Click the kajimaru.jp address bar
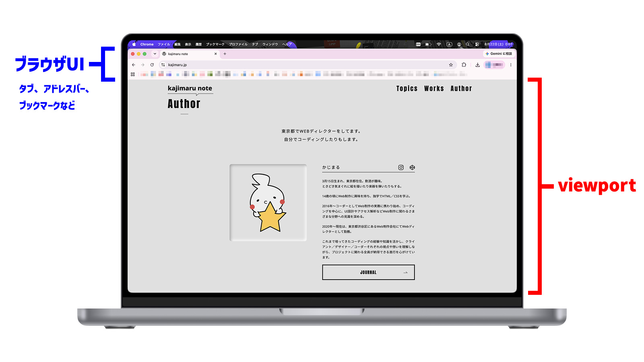This screenshot has width=644, height=362. pos(308,65)
